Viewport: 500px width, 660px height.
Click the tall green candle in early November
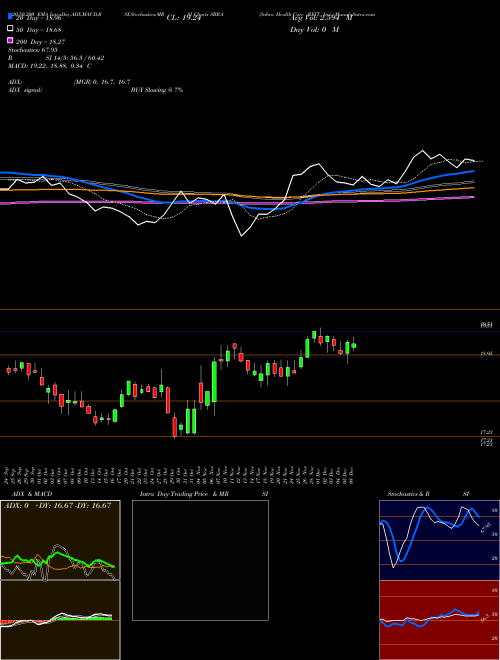point(214,381)
